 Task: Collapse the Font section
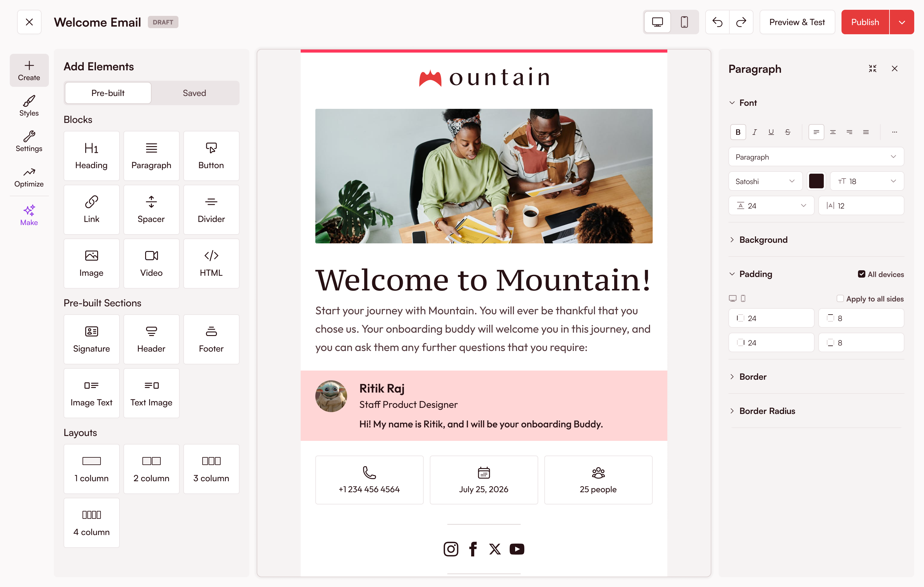[732, 103]
